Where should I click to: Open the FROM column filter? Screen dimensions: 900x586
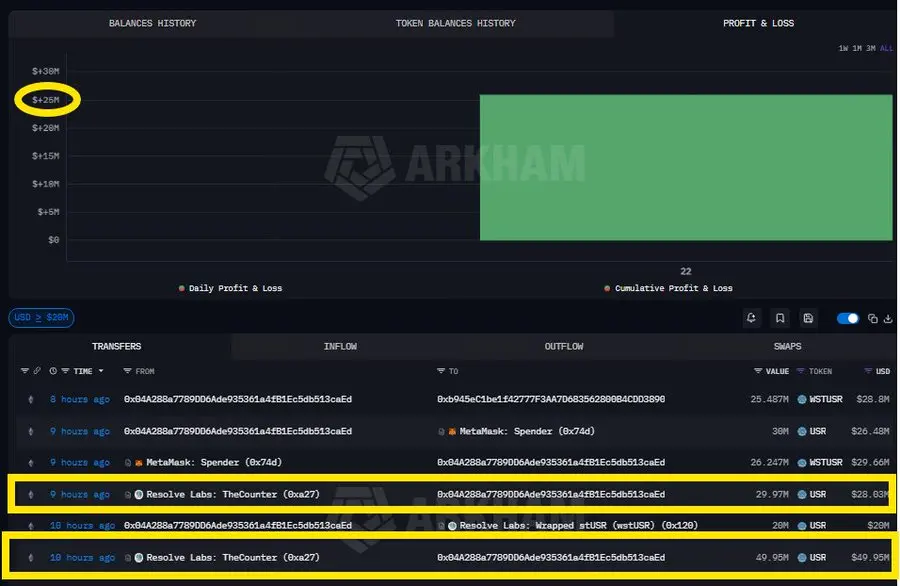tap(127, 371)
